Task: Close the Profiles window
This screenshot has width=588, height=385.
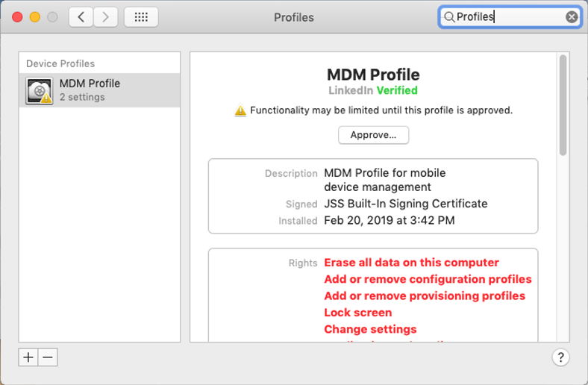Action: (17, 17)
